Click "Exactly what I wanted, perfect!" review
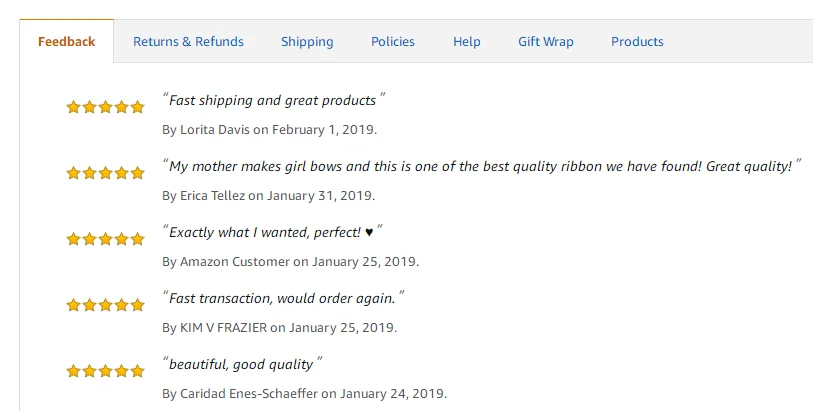The image size is (813, 411). click(x=272, y=232)
